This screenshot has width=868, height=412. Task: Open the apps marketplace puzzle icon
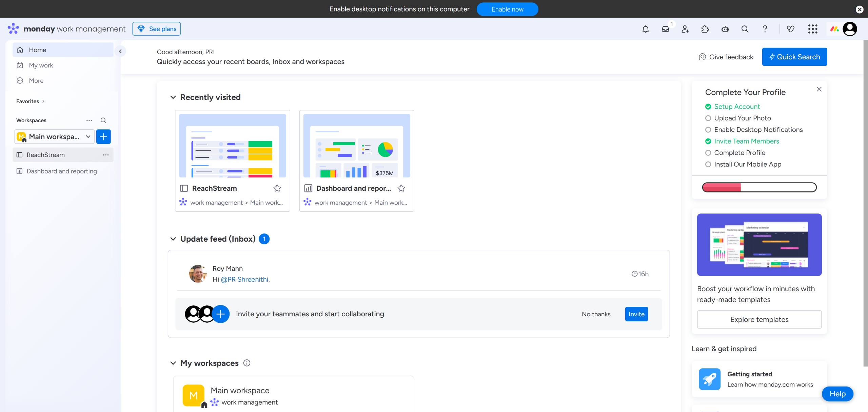(705, 29)
